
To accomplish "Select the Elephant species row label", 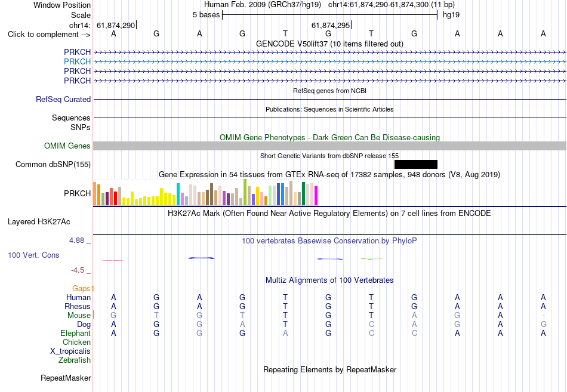I will (x=75, y=333).
